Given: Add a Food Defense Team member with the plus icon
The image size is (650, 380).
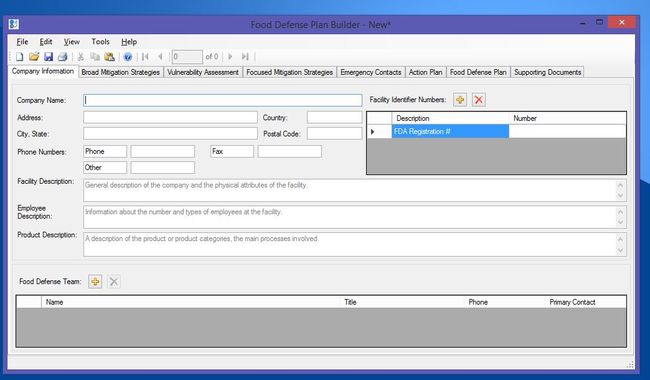Looking at the screenshot, I should click(95, 282).
